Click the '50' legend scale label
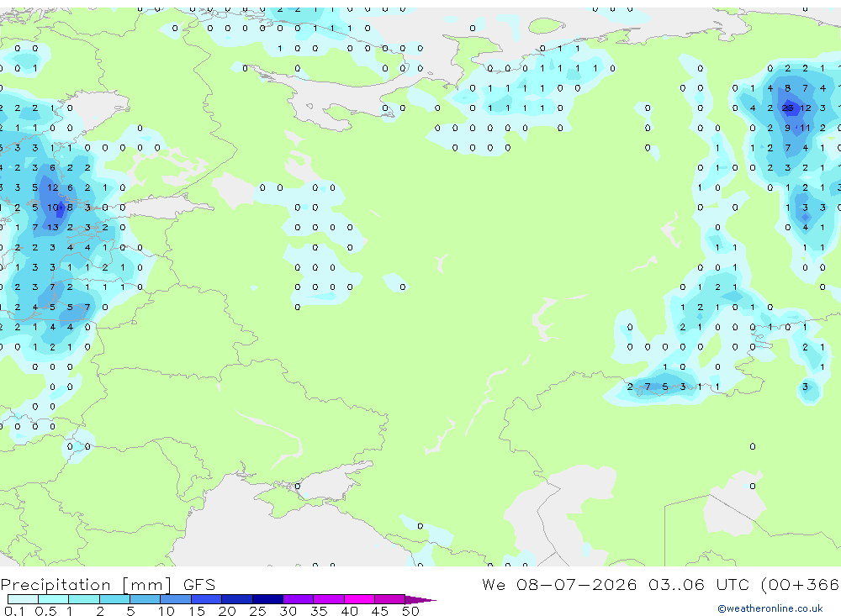The height and width of the screenshot is (616, 841). click(410, 611)
